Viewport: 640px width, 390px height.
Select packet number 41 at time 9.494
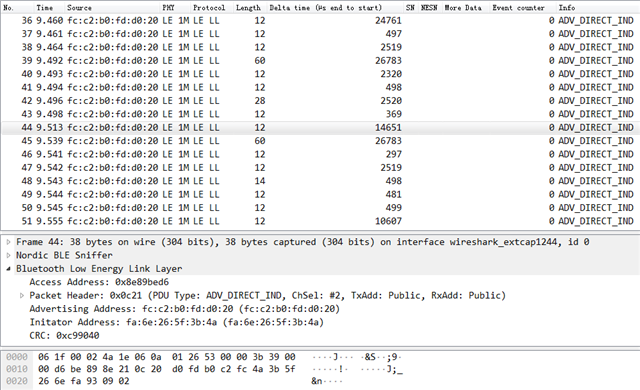coord(320,87)
